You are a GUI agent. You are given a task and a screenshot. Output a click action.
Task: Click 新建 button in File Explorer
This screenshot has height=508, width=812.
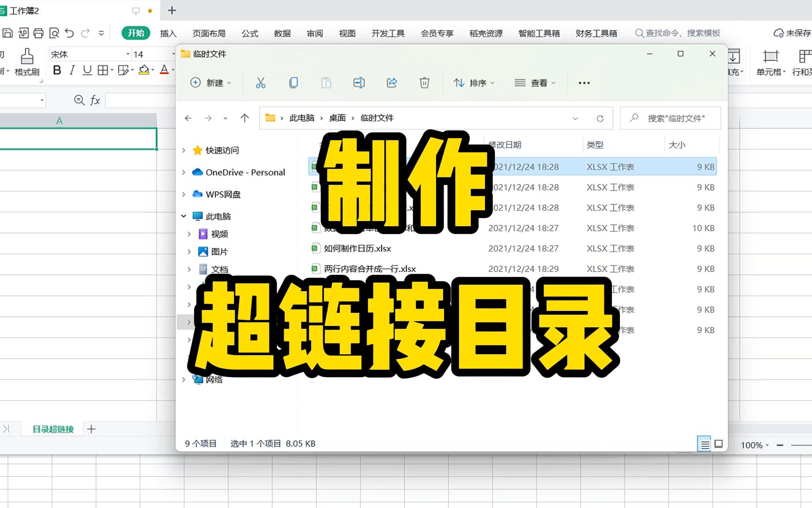211,83
